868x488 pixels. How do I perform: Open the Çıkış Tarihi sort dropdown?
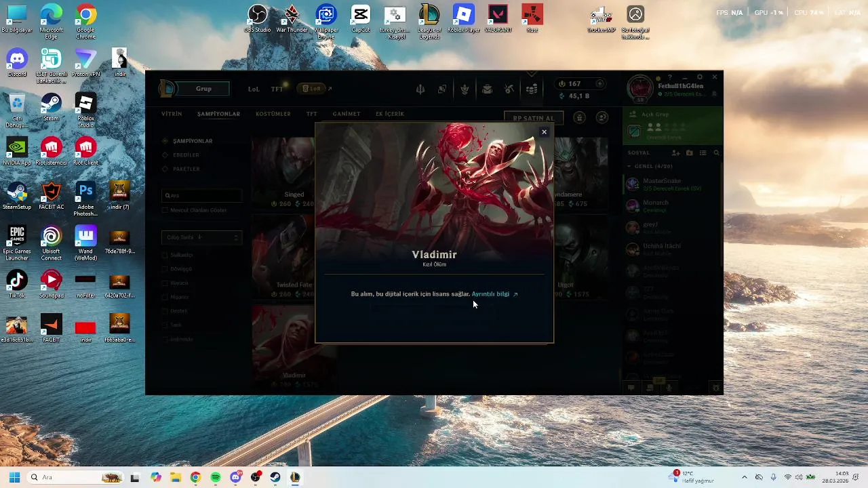202,237
